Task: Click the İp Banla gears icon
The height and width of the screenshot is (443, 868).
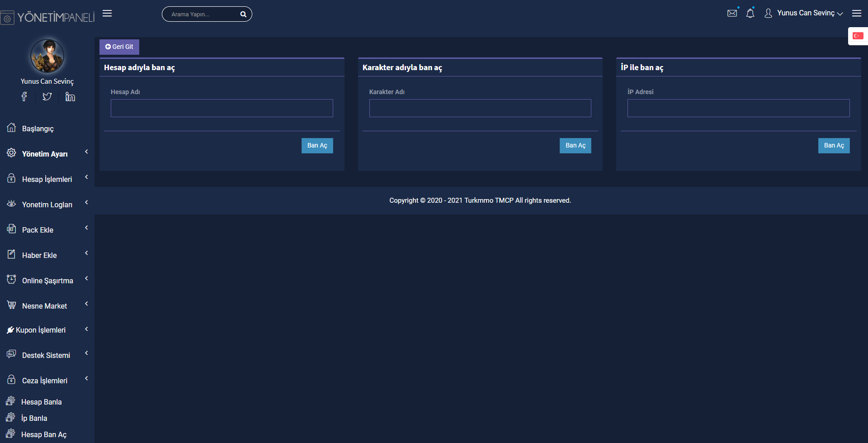Action: coord(10,417)
